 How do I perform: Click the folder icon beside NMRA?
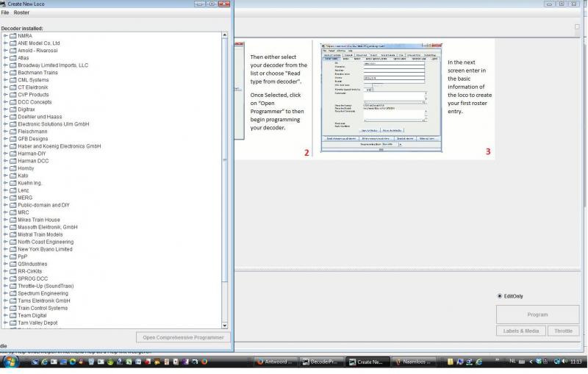point(13,36)
